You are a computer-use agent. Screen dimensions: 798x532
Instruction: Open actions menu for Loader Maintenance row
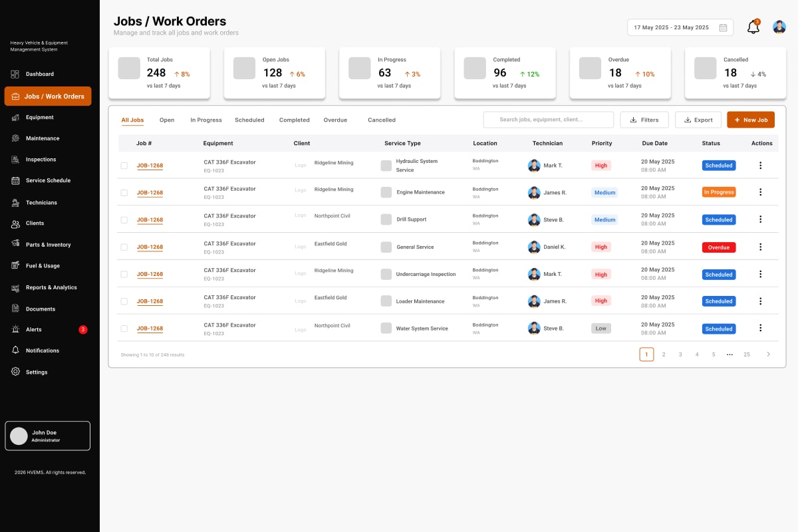click(761, 301)
